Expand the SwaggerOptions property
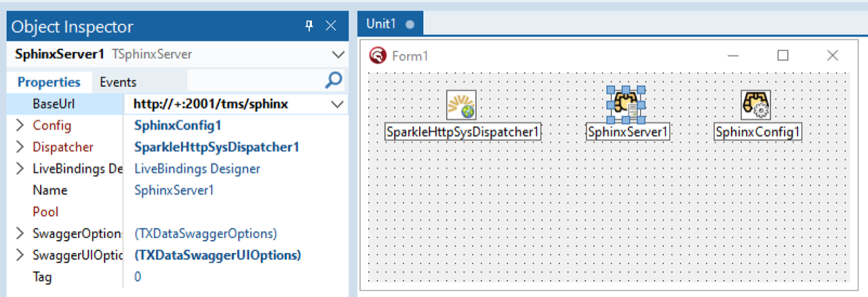This screenshot has height=297, width=868. tap(19, 234)
